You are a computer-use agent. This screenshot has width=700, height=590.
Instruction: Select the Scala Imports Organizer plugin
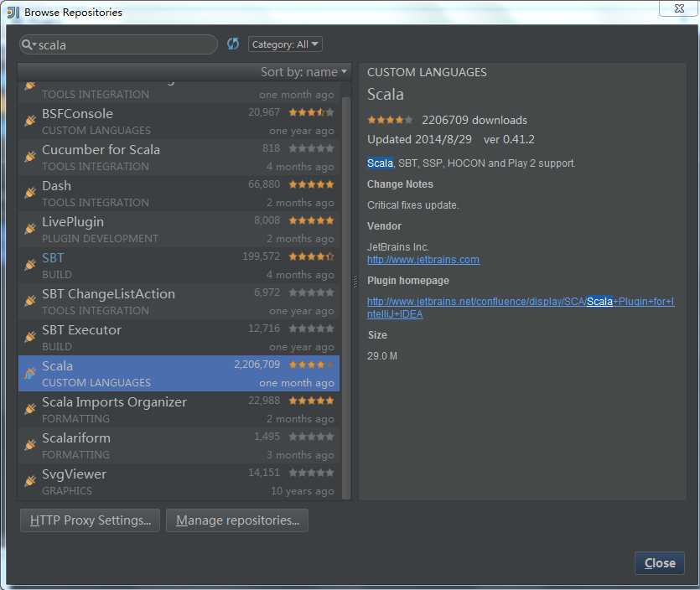[x=179, y=410]
